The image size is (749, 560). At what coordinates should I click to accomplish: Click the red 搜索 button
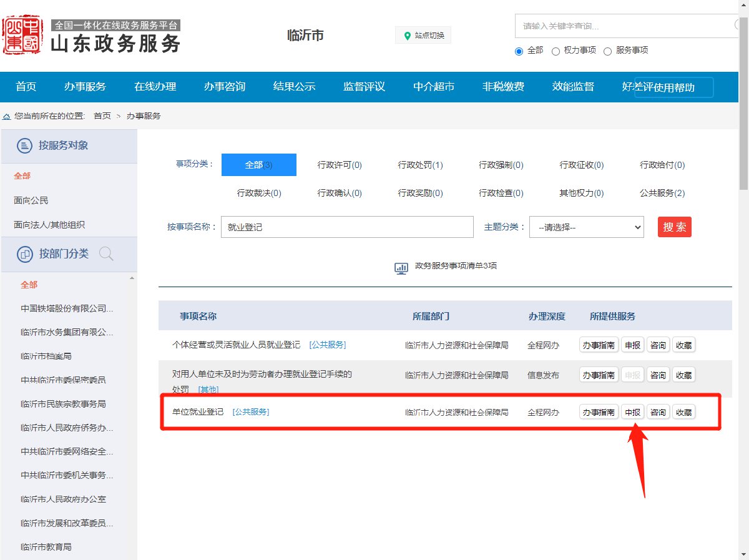point(674,227)
